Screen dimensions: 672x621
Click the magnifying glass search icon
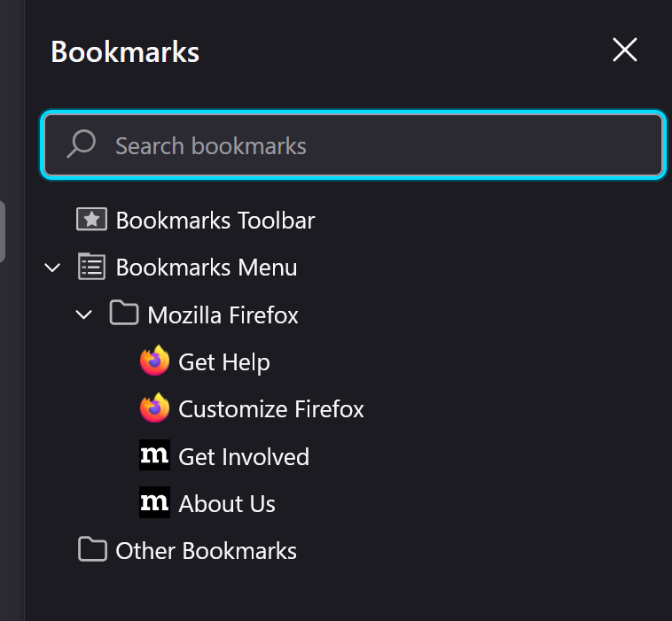[x=82, y=144]
